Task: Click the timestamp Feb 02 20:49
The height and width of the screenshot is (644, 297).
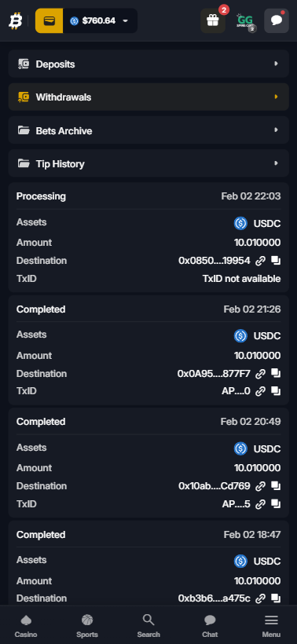Action: (x=251, y=422)
